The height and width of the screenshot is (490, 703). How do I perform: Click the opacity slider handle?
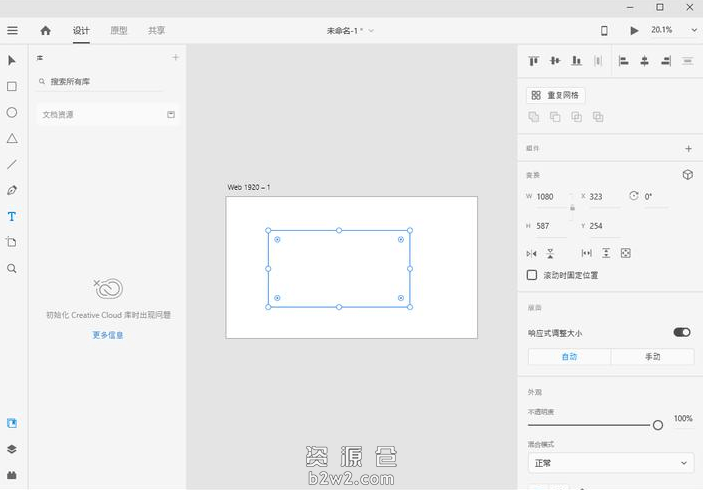tap(658, 425)
